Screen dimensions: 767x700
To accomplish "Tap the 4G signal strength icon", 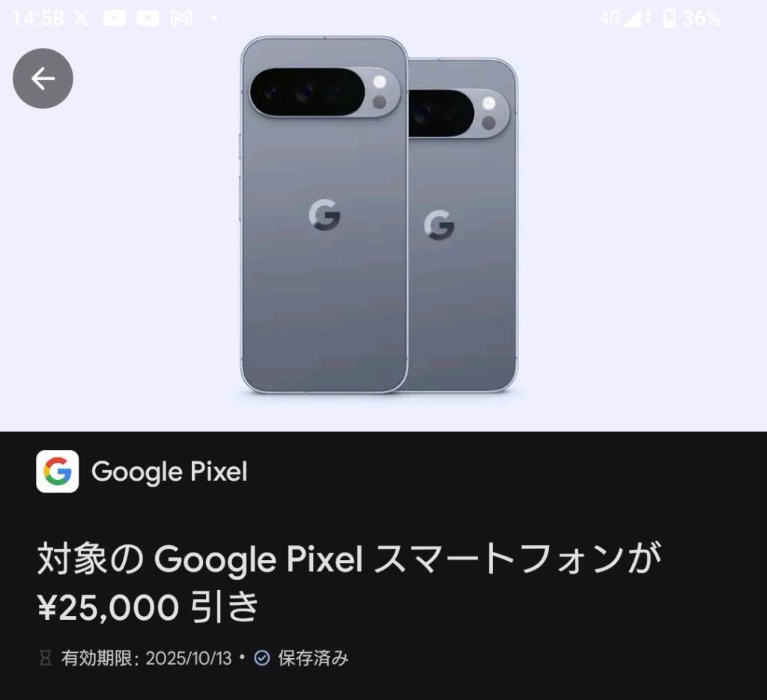I will [625, 18].
